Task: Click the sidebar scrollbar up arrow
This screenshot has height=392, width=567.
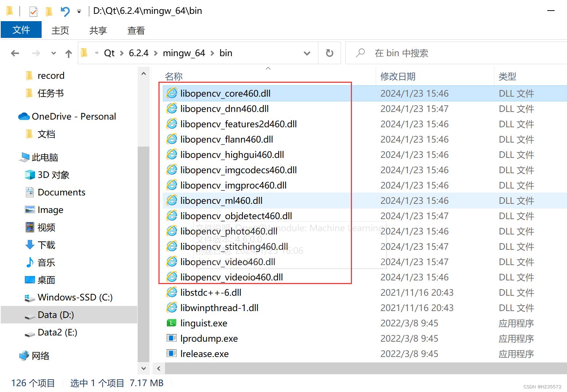Action: (x=143, y=74)
